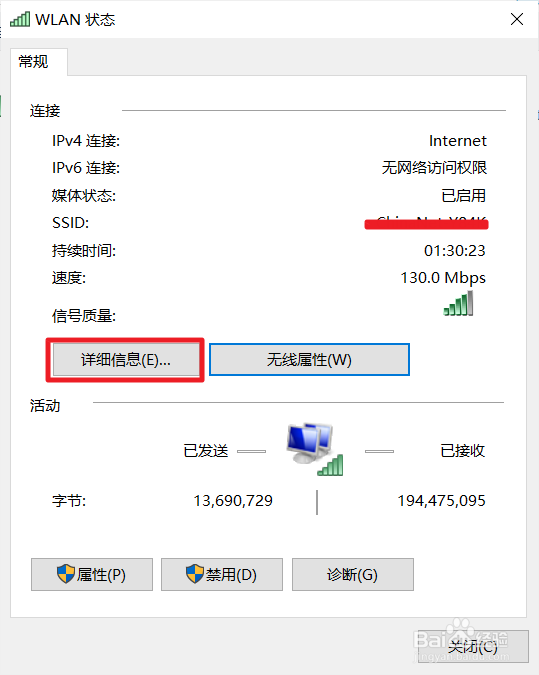
Task: Close the dialog with 关闭(C) button
Action: click(x=473, y=647)
